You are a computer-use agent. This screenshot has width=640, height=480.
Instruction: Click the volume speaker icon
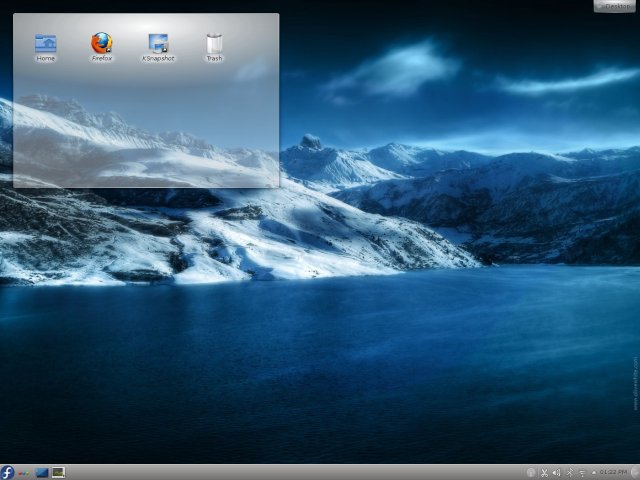click(x=556, y=473)
